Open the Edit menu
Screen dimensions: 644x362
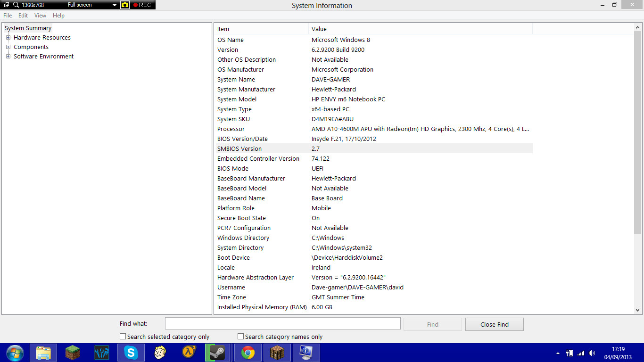coord(23,16)
